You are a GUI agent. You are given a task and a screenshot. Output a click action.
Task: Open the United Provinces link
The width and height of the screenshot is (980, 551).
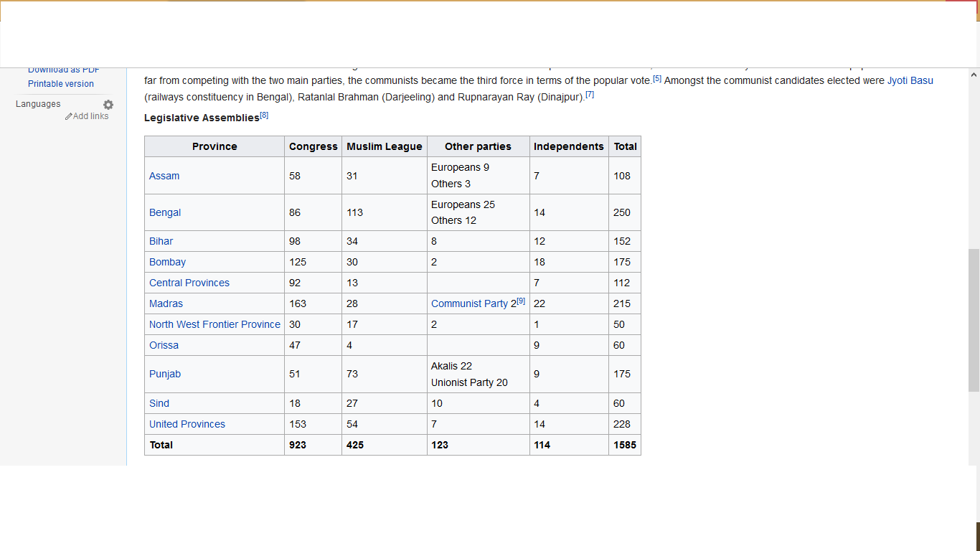pyautogui.click(x=187, y=424)
